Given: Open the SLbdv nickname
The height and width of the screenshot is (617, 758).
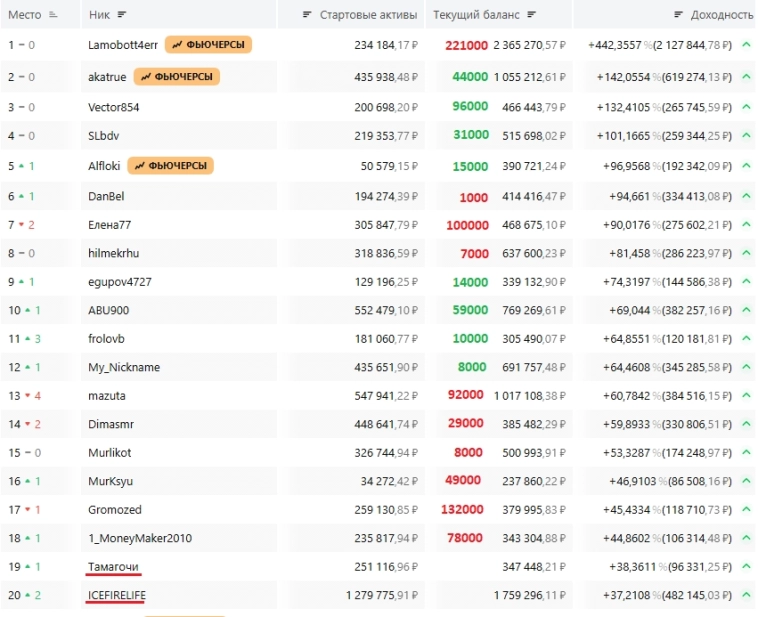Looking at the screenshot, I should point(103,136).
